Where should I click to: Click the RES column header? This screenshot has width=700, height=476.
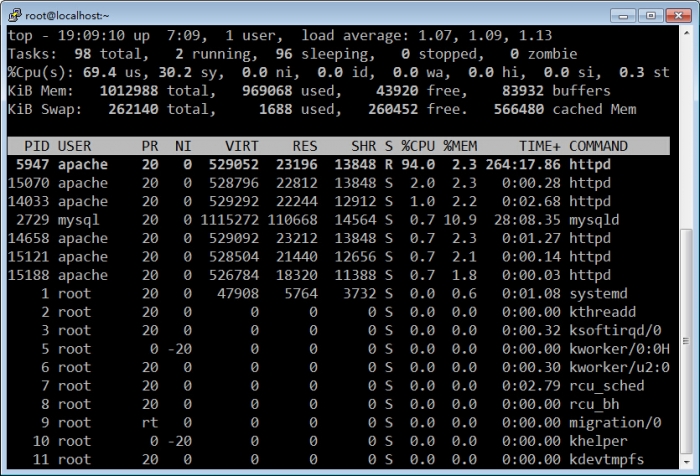[x=305, y=146]
